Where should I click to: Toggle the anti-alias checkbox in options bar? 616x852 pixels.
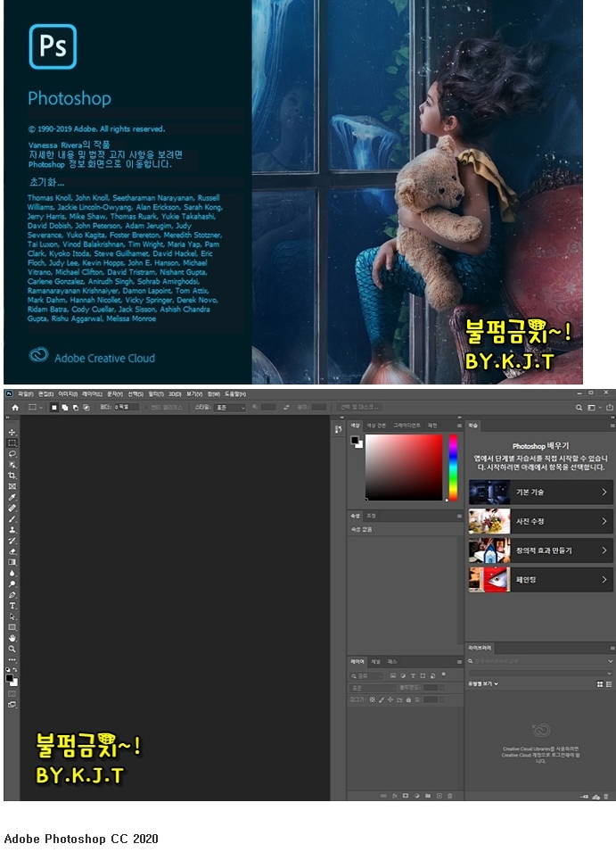coord(146,407)
